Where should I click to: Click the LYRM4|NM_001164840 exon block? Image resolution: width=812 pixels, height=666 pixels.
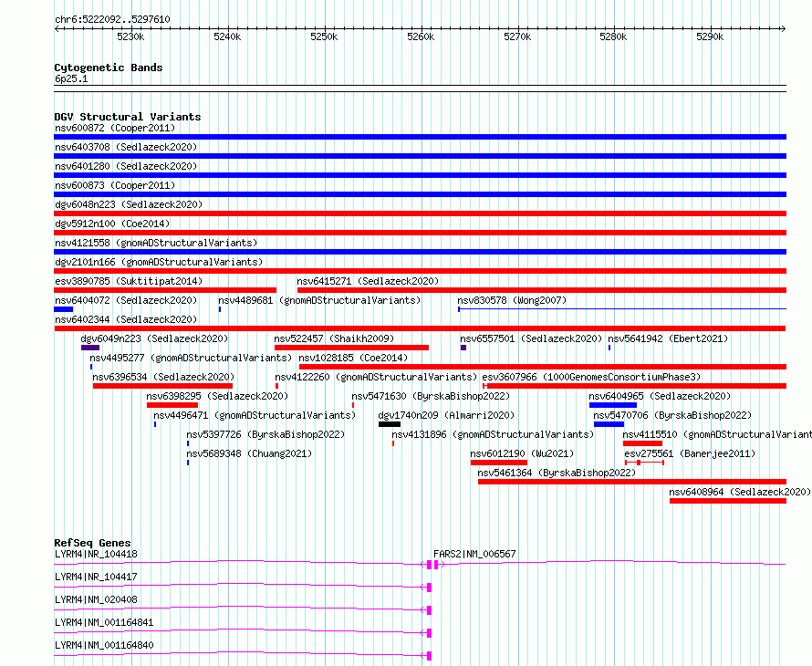[x=430, y=656]
